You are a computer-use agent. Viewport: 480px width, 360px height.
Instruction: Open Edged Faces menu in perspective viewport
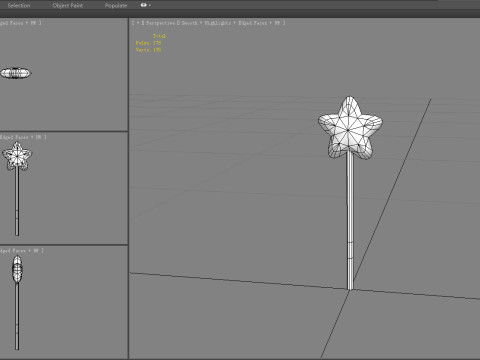[253, 23]
